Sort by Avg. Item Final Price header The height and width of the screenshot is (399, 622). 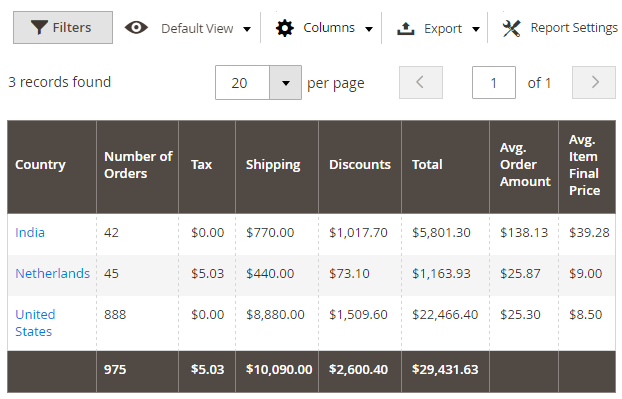[587, 167]
